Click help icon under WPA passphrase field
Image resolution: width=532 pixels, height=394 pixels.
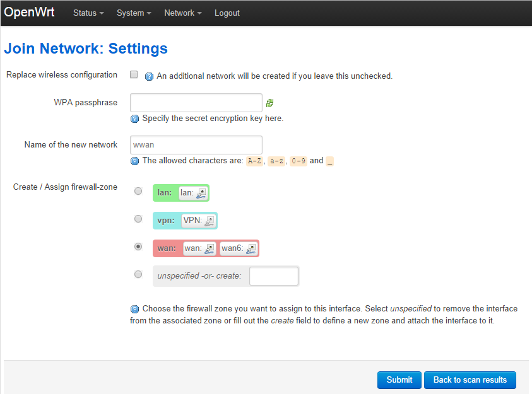coord(134,119)
